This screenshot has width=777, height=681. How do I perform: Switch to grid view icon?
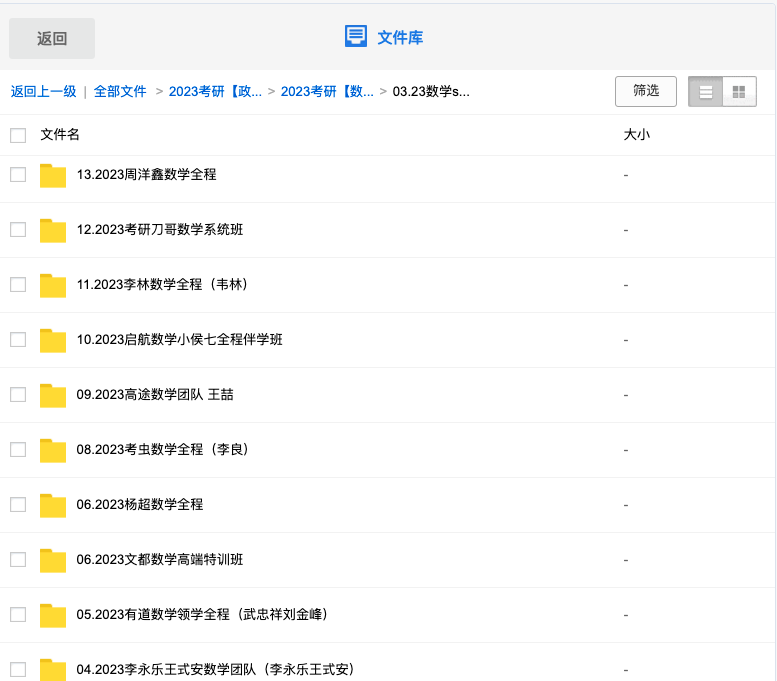[739, 92]
